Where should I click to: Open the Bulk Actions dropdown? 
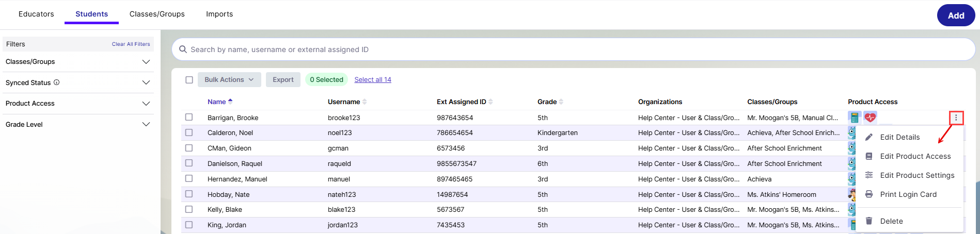click(x=229, y=80)
